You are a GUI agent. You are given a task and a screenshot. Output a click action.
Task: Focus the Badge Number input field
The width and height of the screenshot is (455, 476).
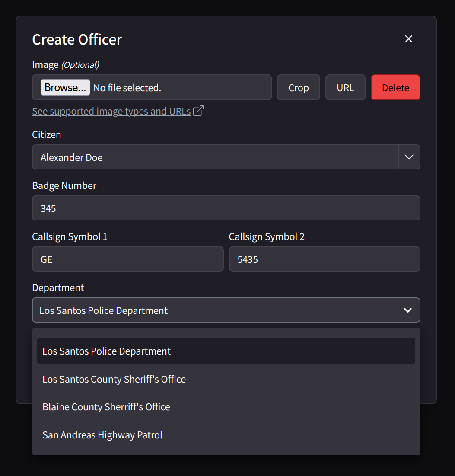[x=226, y=208]
